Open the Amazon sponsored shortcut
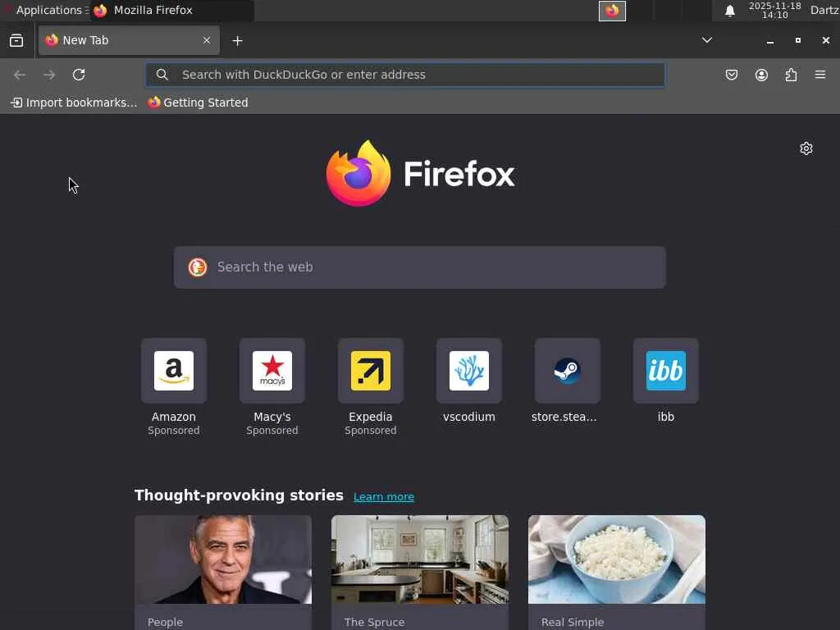This screenshot has width=840, height=630. pos(174,371)
